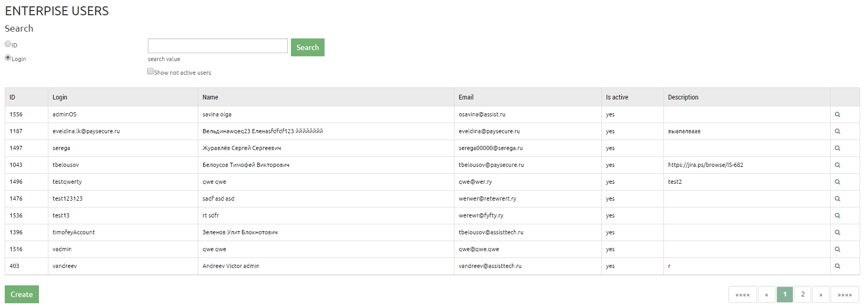Screen dimensions: 868x308
Task: Click magnifier icon in tbelousov row
Action: (837, 165)
